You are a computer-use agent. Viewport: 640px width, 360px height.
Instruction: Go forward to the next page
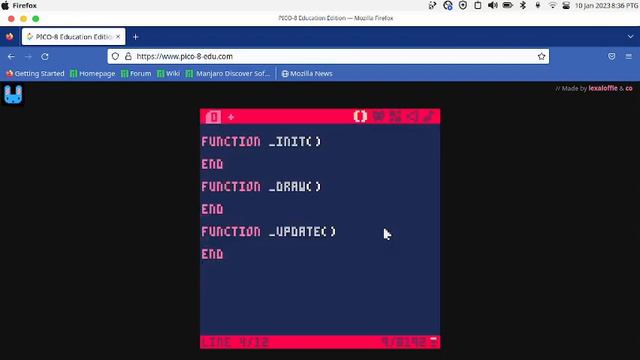pos(28,57)
